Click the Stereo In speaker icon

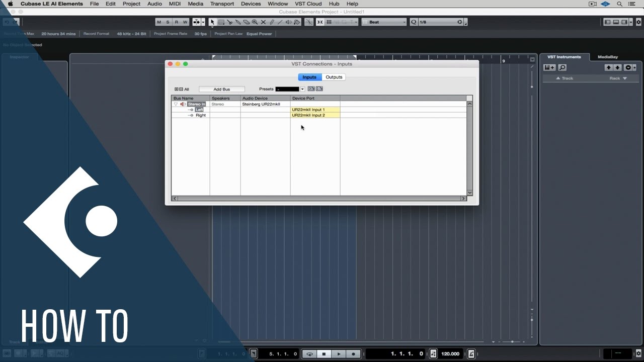coord(183,104)
